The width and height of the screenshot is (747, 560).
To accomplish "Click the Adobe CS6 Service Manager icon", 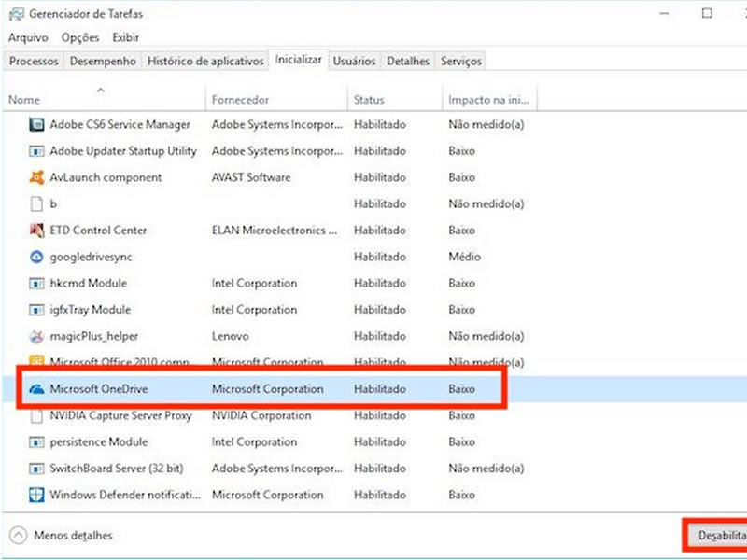I will pyautogui.click(x=37, y=124).
